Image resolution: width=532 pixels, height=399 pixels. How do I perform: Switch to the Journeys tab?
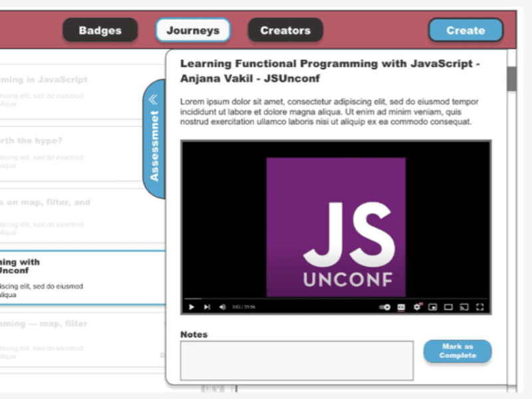193,30
